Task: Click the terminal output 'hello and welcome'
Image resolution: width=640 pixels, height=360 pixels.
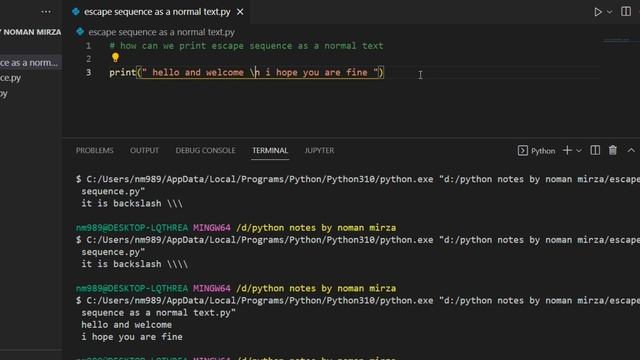Action: (x=127, y=325)
